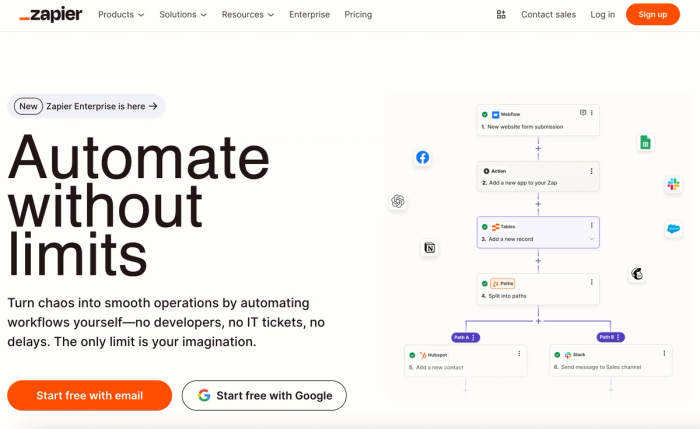Open Hubspot step three-dot menu
Screen dimensions: 700x429
(519, 354)
